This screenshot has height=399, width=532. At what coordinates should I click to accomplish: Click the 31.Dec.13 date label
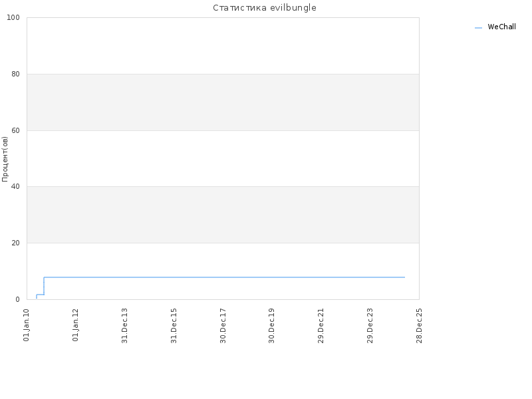124,325
